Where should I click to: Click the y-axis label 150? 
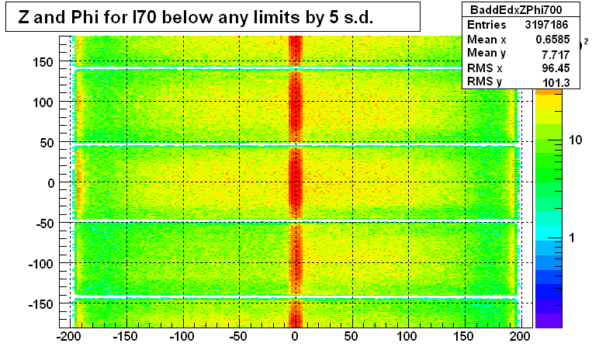tap(43, 62)
